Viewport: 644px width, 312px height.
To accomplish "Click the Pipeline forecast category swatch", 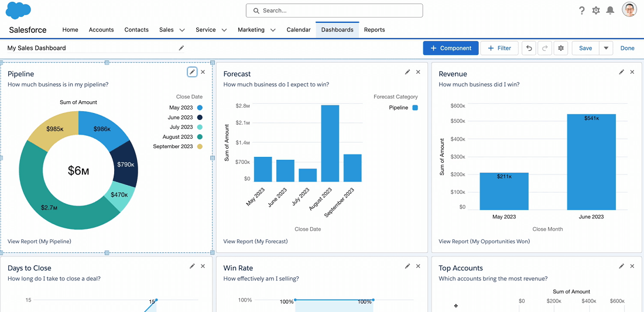I will (415, 108).
